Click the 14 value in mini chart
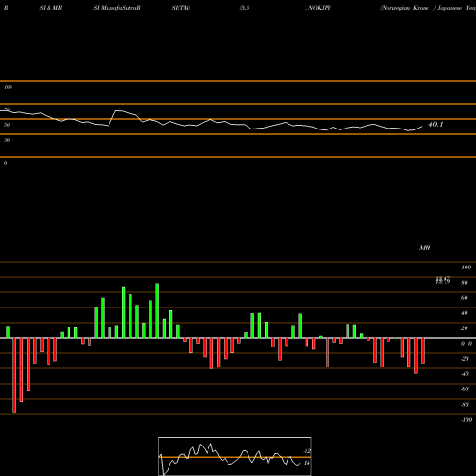Screen dimensions: 476x476 [x=307, y=463]
